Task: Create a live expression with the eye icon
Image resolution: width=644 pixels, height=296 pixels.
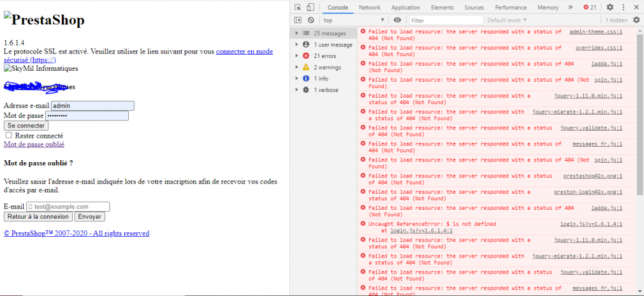Action: coord(397,20)
